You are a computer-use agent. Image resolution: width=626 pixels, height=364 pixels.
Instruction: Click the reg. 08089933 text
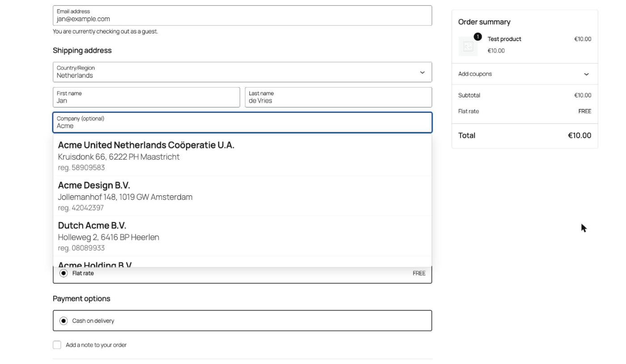coord(81,248)
